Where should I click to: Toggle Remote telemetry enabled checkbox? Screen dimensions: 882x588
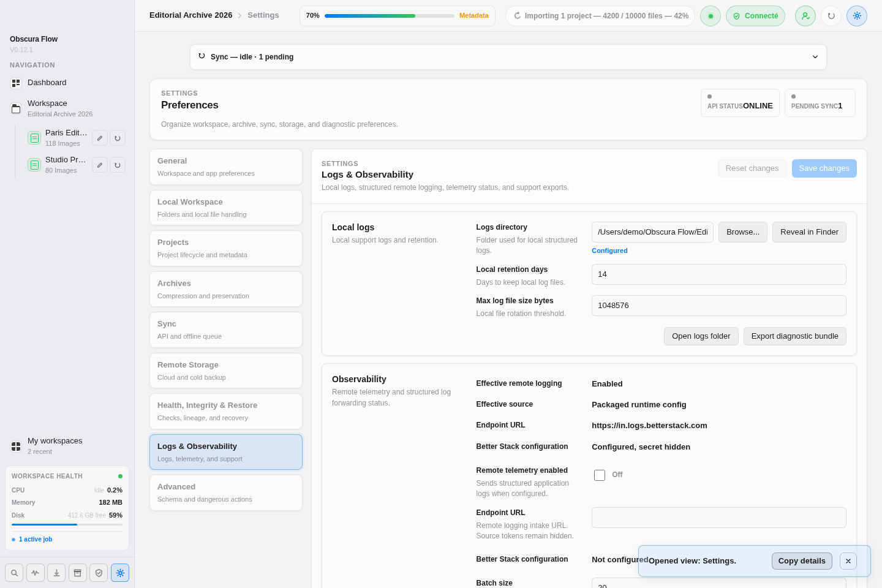[x=600, y=475]
